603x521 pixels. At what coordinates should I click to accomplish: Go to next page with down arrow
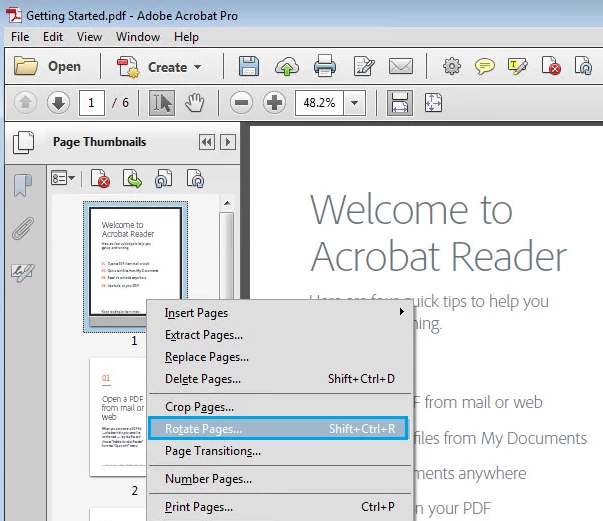click(58, 103)
